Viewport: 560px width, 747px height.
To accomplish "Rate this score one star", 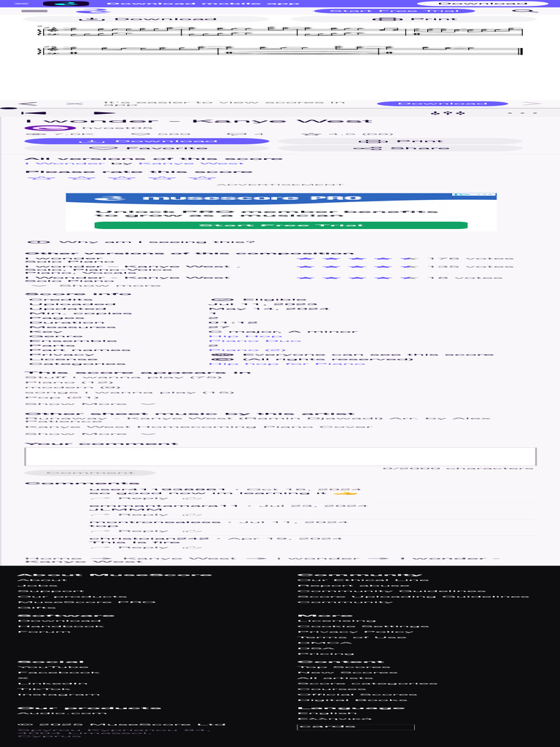I will [42, 178].
